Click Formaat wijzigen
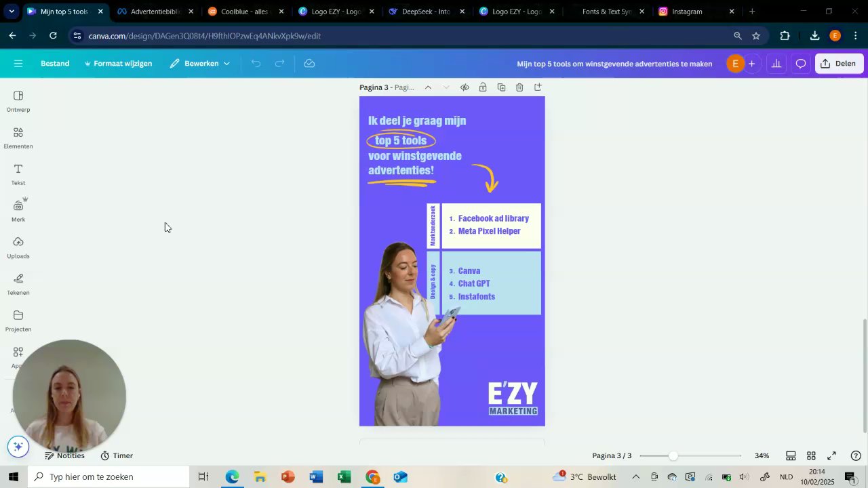The image size is (868, 488). click(119, 64)
